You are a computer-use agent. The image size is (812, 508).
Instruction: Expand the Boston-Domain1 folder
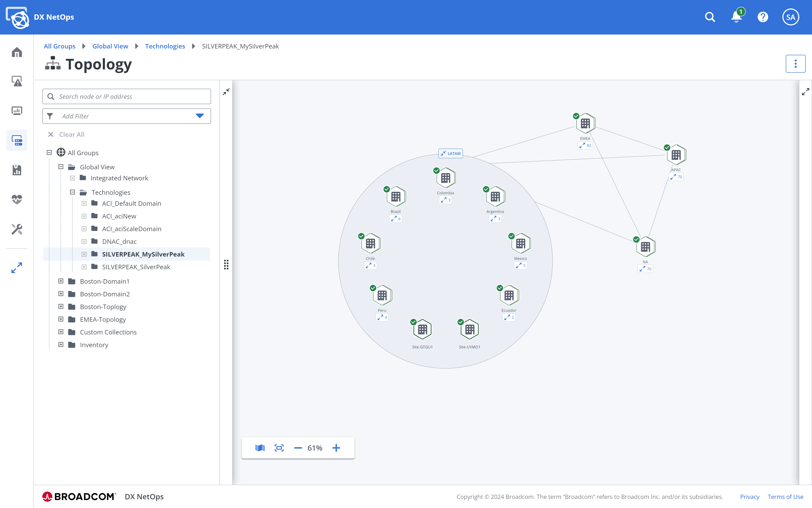click(61, 281)
